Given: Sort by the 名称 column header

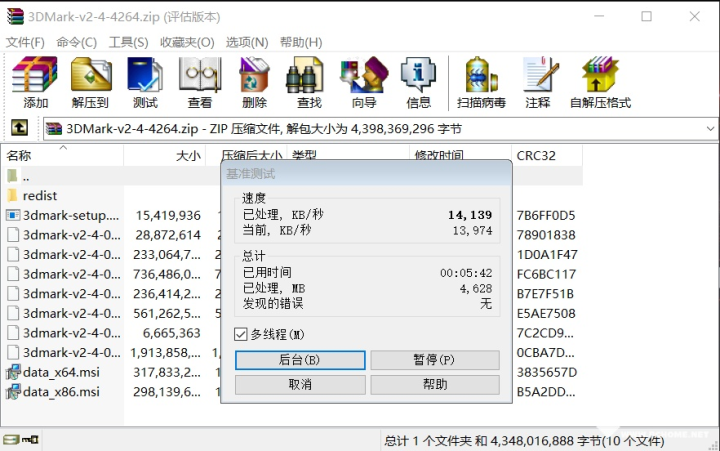Looking at the screenshot, I should tap(62, 156).
